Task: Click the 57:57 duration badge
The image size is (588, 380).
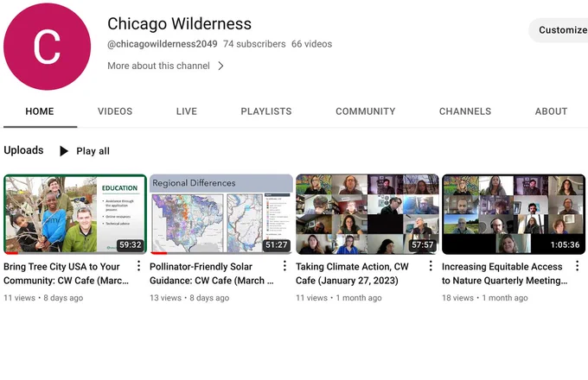Action: click(423, 245)
